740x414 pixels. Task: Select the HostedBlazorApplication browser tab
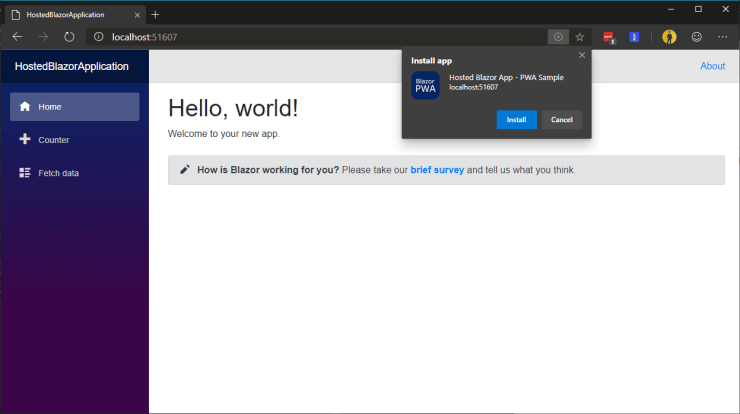pos(70,14)
